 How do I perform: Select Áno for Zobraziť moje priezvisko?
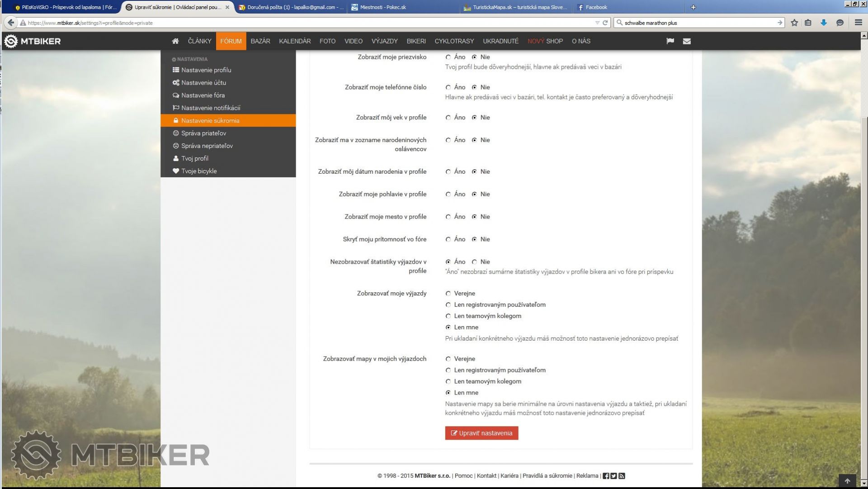[x=448, y=57]
